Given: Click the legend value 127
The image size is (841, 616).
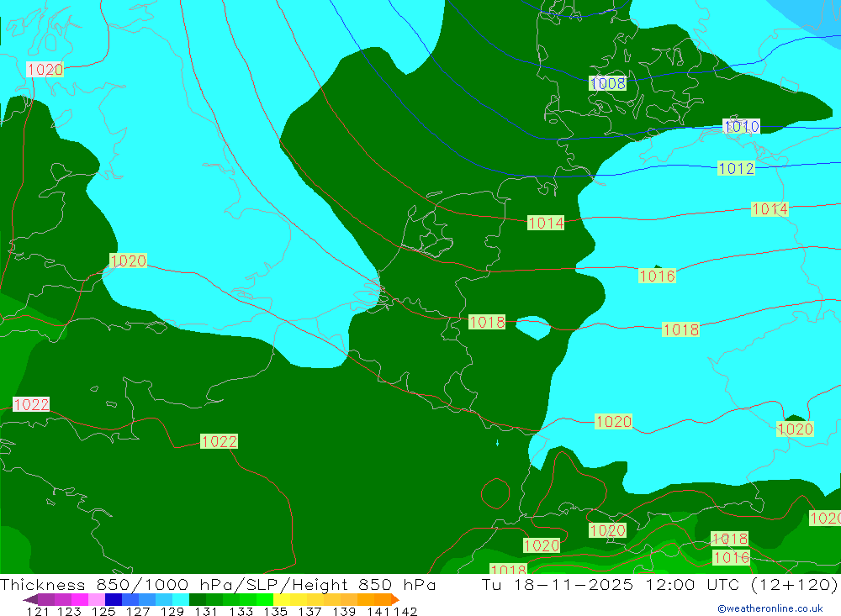Looking at the screenshot, I should [x=138, y=611].
